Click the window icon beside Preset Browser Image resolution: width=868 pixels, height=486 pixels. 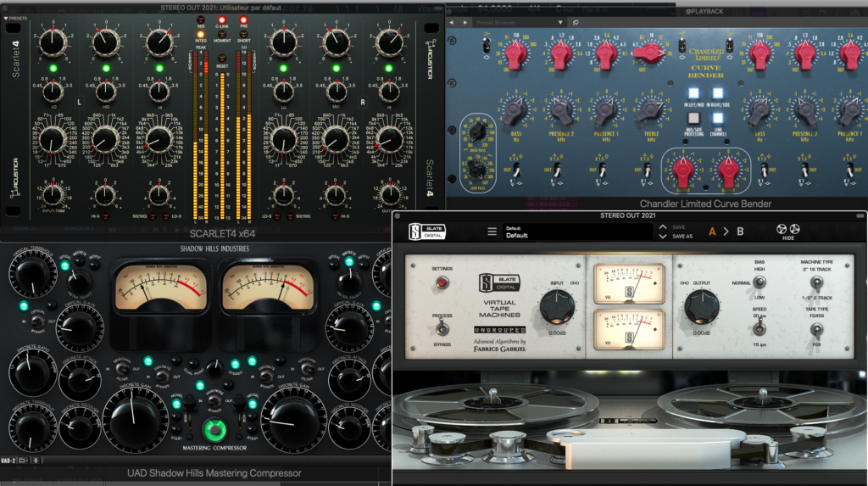click(x=576, y=23)
